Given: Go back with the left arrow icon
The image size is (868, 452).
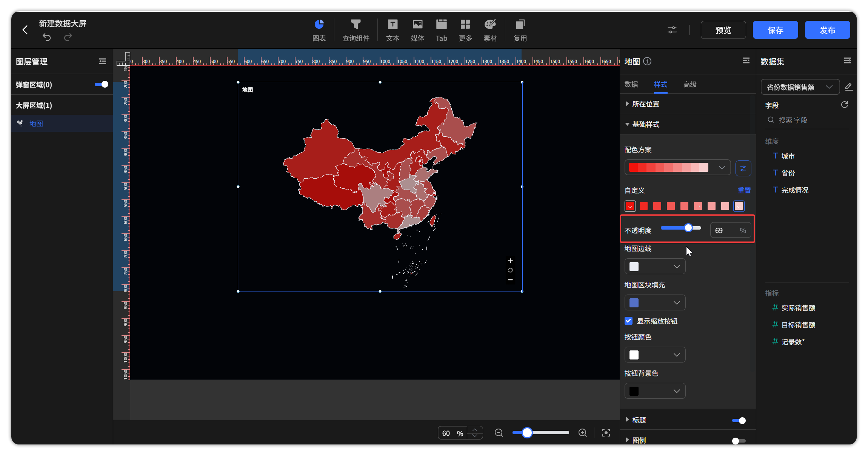Looking at the screenshot, I should pos(25,30).
